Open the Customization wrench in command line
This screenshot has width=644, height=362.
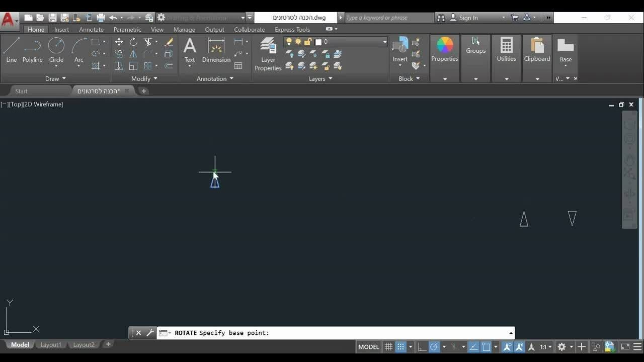tap(150, 333)
